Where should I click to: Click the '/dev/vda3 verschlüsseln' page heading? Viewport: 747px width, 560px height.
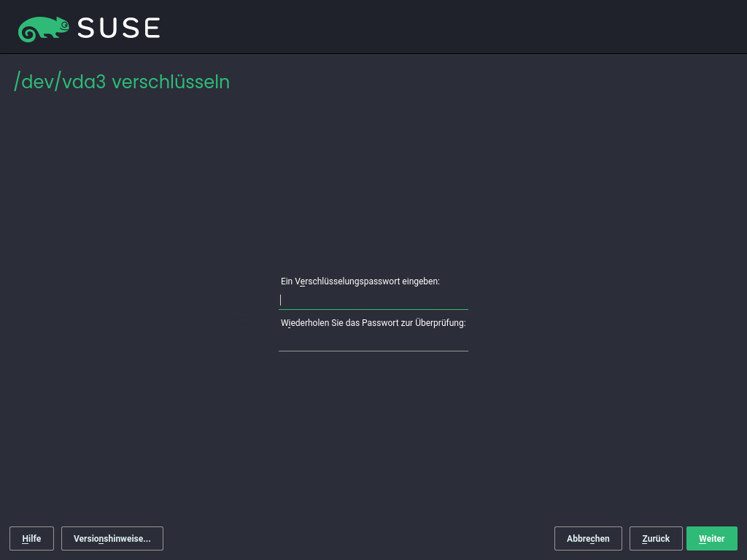pyautogui.click(x=122, y=82)
